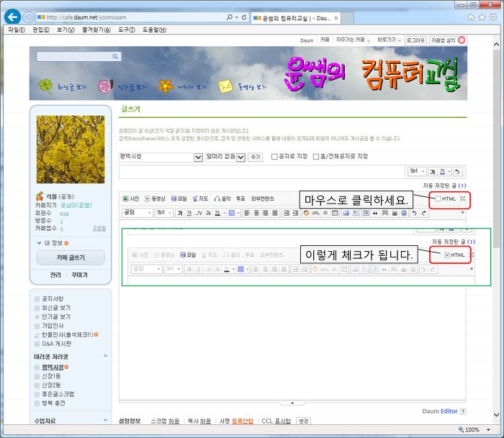This screenshot has width=504, height=438.
Task: Insert a table in the editor
Action: [x=335, y=213]
